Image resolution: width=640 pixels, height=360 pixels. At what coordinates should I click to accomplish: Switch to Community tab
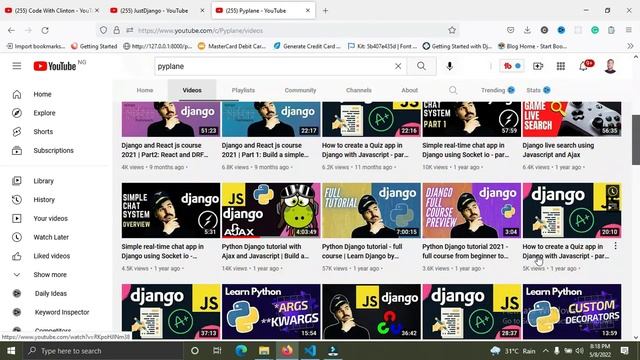[300, 90]
